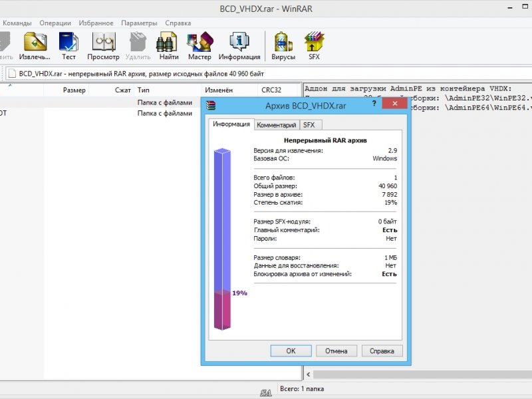Click the SFX toolbar icon
Viewport: 532px width, 399px height.
tap(314, 46)
